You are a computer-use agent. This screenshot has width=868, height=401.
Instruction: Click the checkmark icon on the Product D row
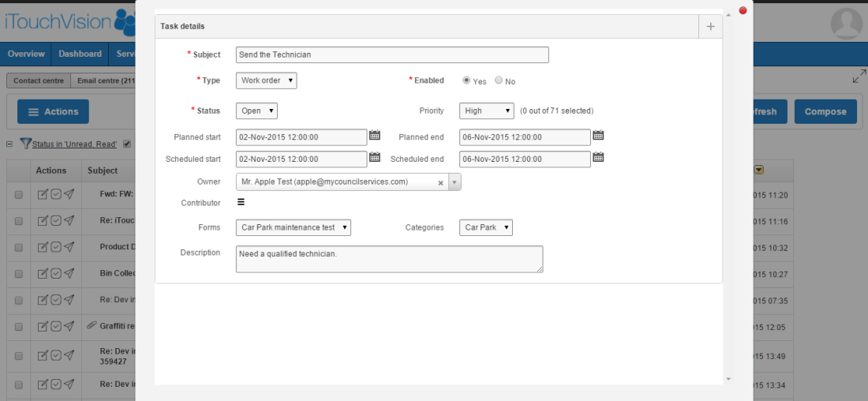56,246
